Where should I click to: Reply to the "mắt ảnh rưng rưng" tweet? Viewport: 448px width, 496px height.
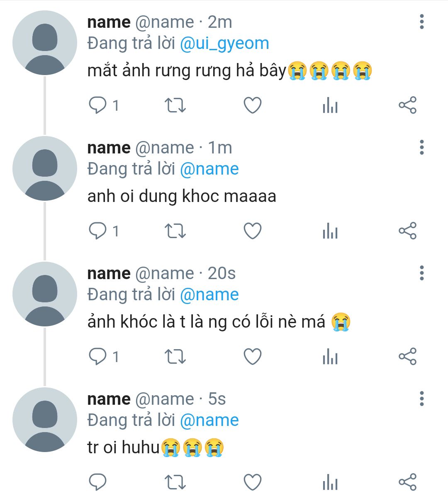point(98,105)
